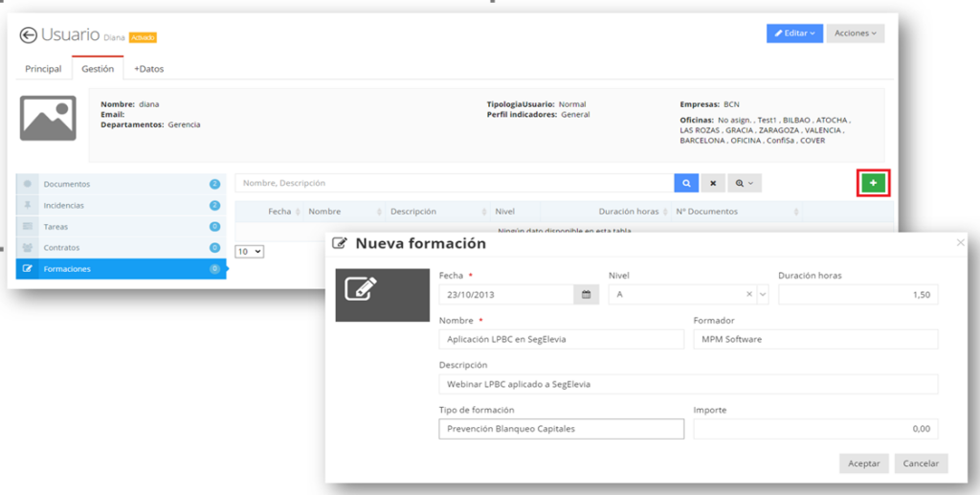
Task: Click the green add formation button
Action: point(873,183)
